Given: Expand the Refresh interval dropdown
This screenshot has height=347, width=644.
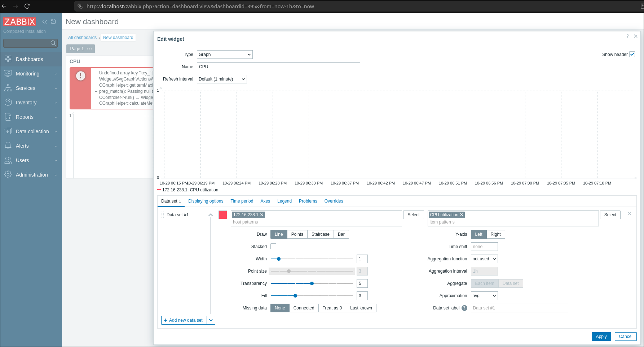Looking at the screenshot, I should click(x=222, y=79).
